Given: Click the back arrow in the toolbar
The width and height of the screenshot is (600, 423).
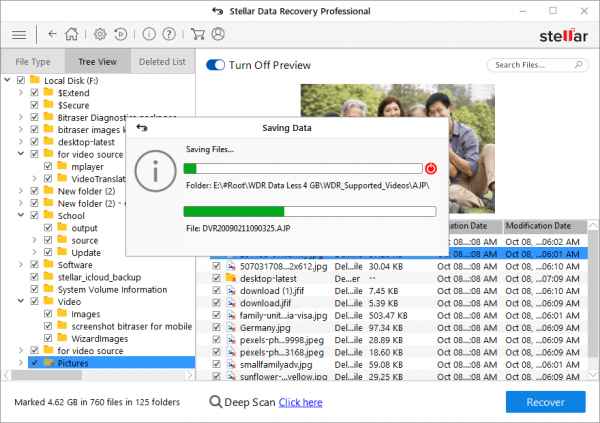Looking at the screenshot, I should 52,33.
